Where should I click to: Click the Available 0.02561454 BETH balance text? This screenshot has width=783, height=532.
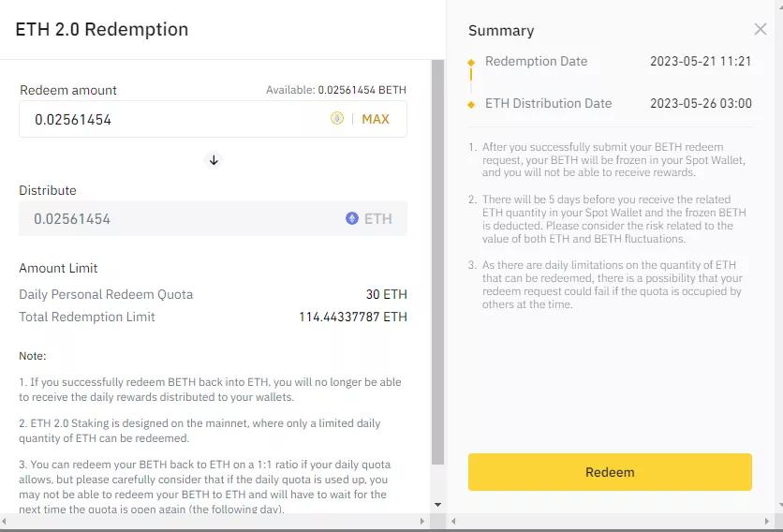336,90
